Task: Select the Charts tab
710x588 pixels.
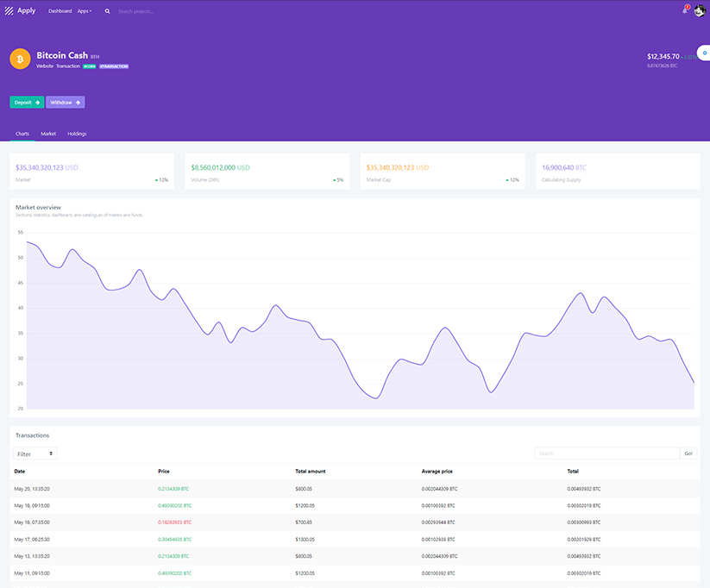Action: 22,134
